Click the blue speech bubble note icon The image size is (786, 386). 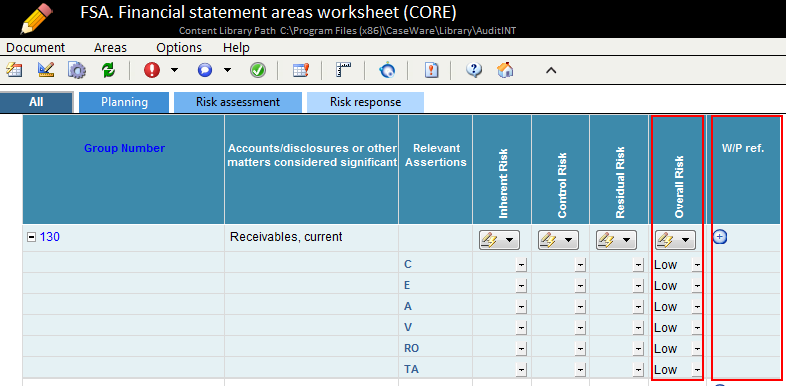coord(205,70)
